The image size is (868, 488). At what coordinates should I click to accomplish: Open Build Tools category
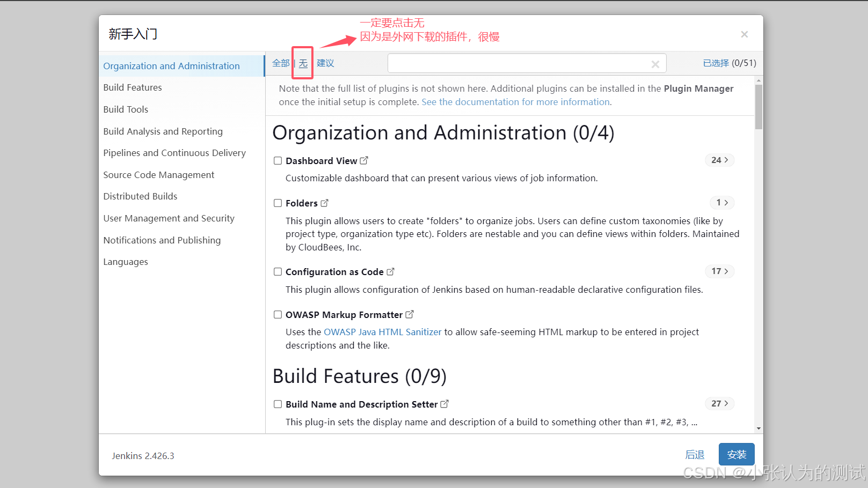126,109
